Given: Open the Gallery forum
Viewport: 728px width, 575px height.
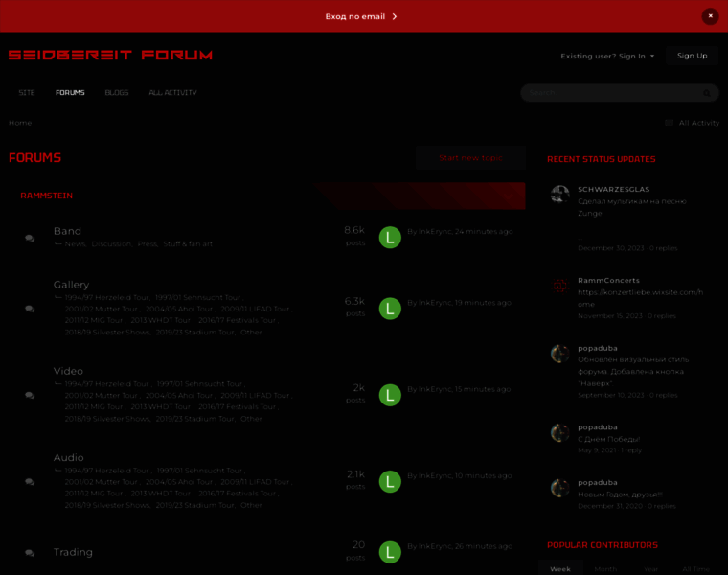Looking at the screenshot, I should coord(71,285).
